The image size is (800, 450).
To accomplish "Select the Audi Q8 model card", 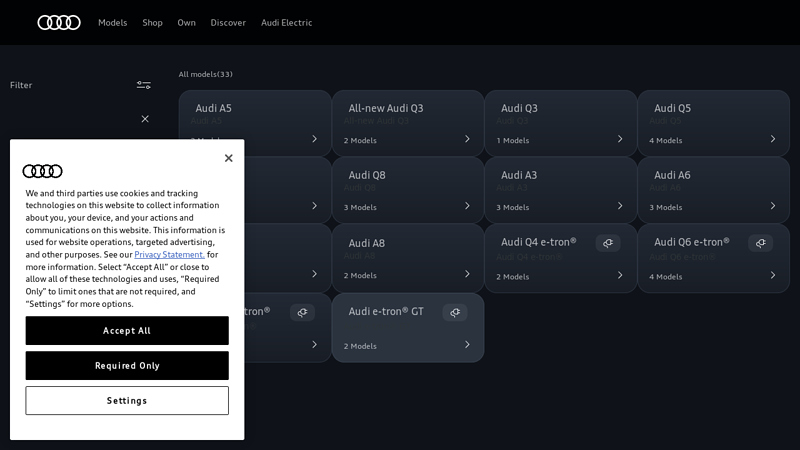I will coord(407,190).
